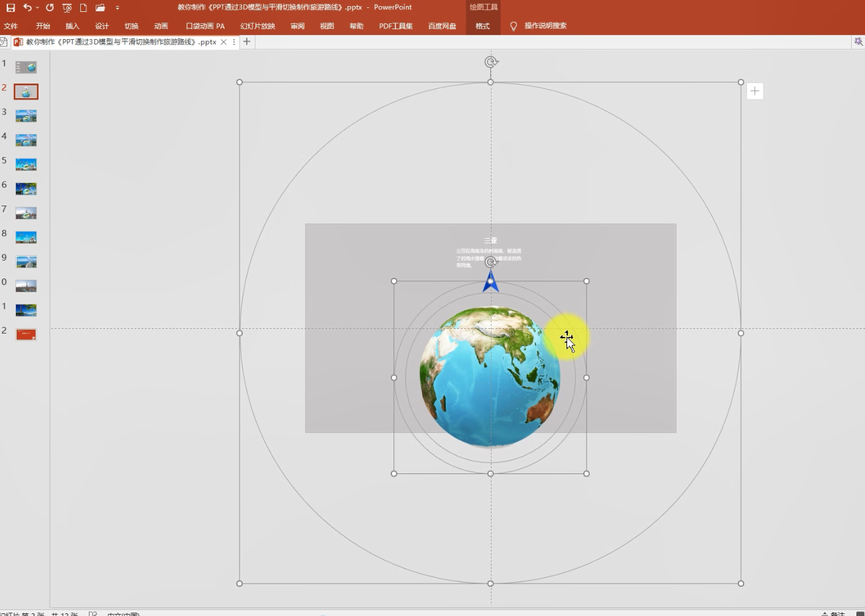865x616 pixels.
Task: Open the document tab options menu (three dots)
Action: point(234,42)
